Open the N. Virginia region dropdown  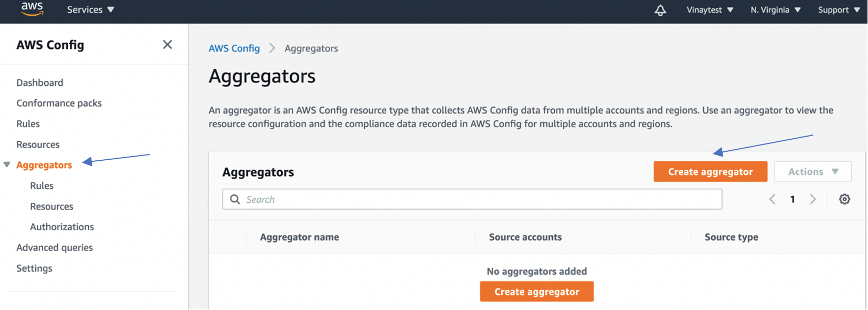pos(776,10)
